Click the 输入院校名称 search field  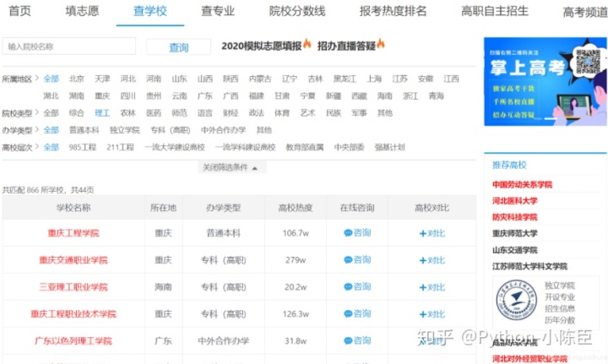pos(69,46)
